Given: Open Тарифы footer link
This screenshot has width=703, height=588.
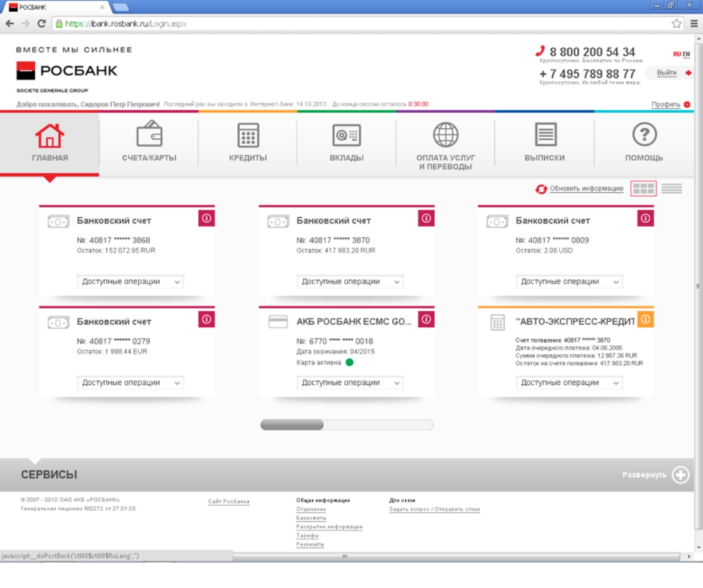Looking at the screenshot, I should coord(307,535).
